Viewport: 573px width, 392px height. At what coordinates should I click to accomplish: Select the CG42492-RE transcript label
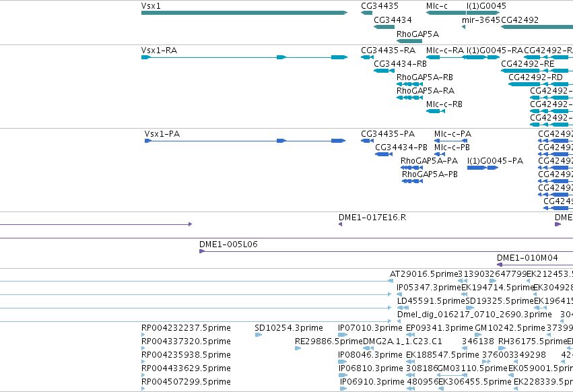528,64
